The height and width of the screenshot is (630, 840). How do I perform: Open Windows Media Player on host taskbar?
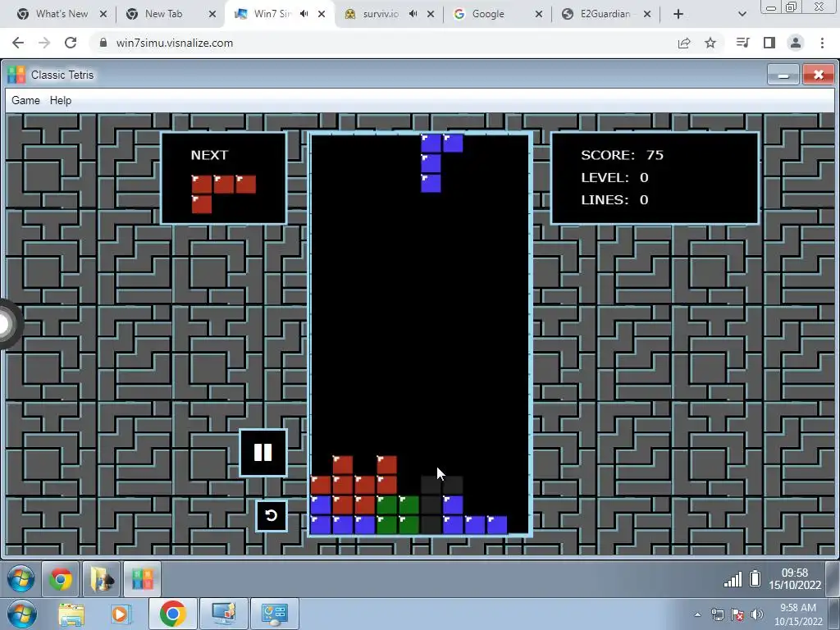[121, 614]
